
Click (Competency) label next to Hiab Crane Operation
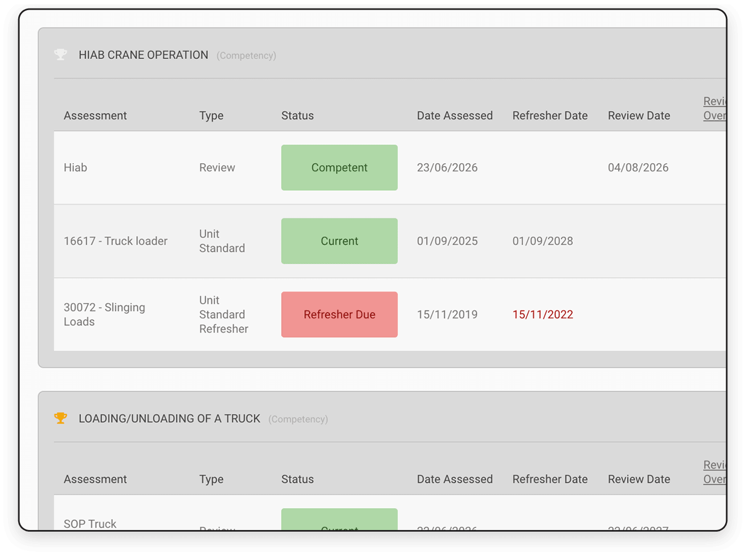point(246,56)
